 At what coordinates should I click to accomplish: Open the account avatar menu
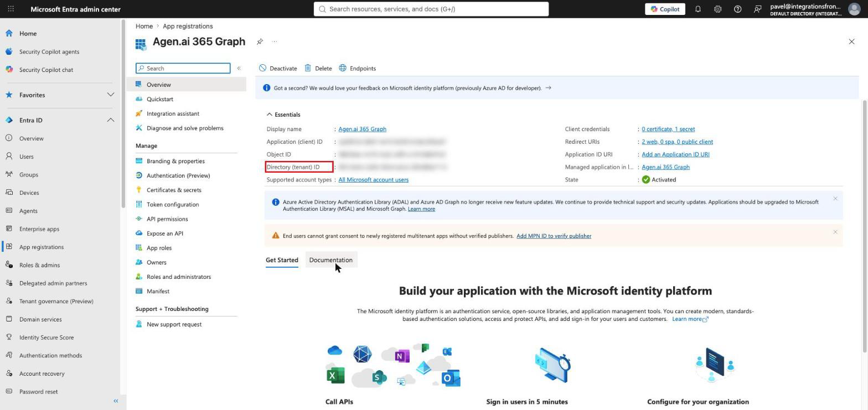point(855,9)
